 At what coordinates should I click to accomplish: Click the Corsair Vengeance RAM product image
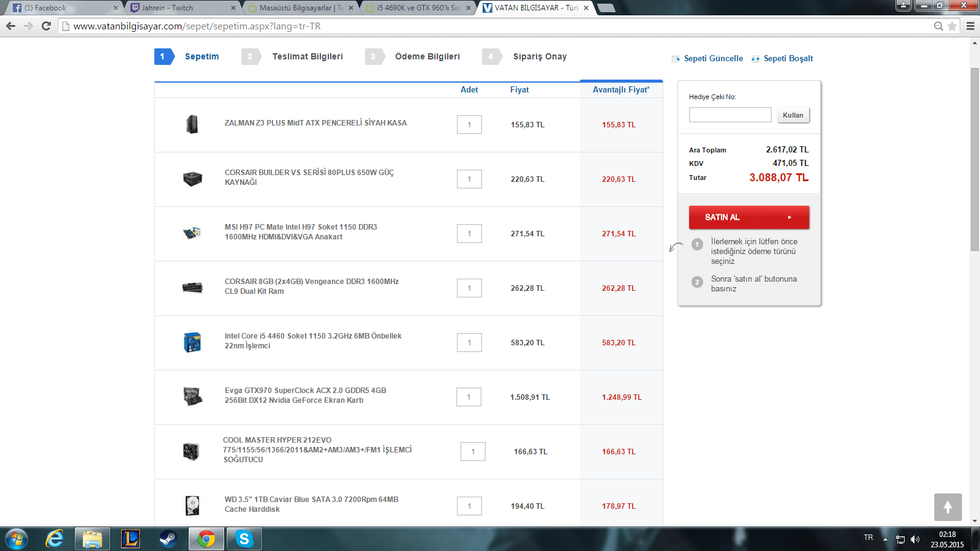click(x=192, y=288)
